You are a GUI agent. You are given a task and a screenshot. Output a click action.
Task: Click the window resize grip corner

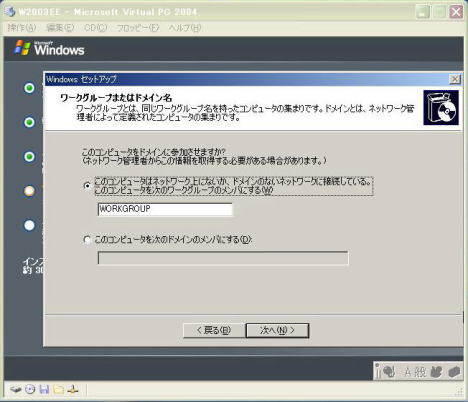459,392
